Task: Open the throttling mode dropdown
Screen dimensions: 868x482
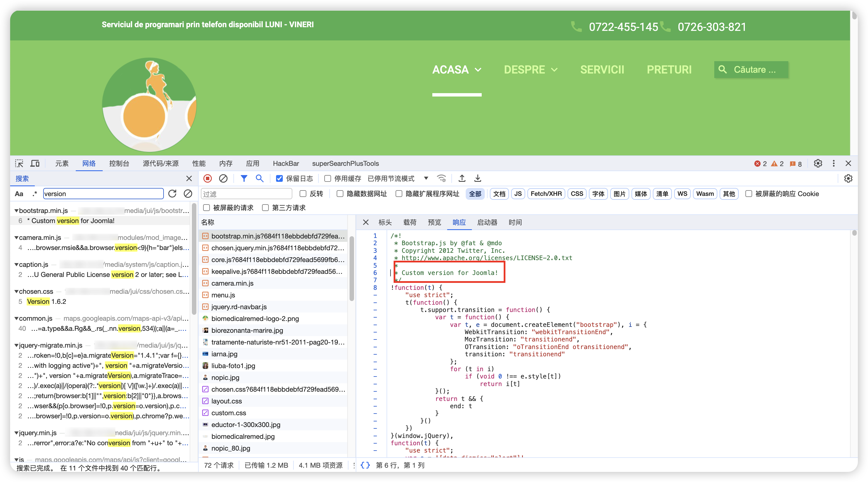Action: click(x=398, y=179)
